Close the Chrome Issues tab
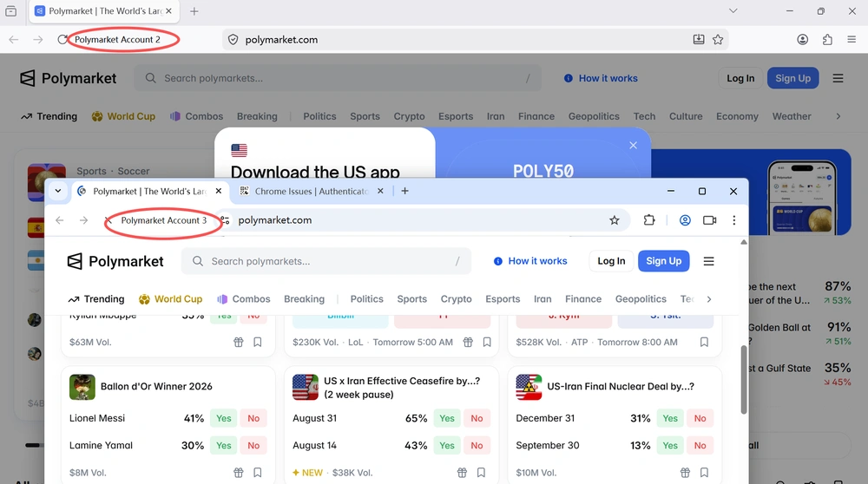The width and height of the screenshot is (868, 484). point(380,191)
